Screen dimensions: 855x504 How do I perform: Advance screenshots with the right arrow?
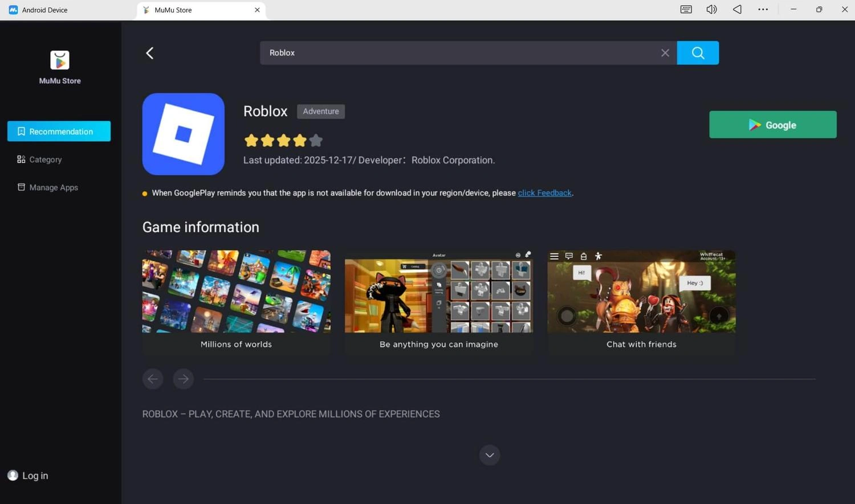tap(183, 379)
